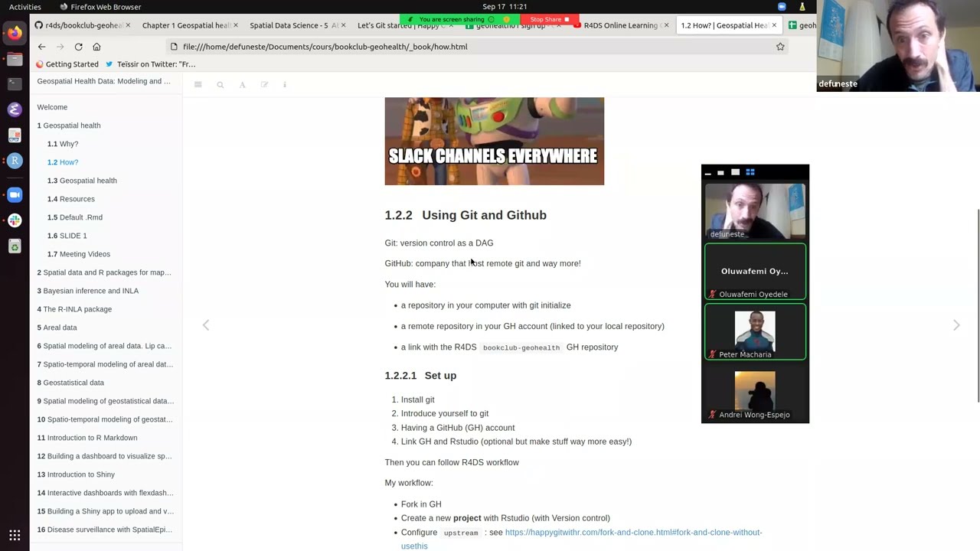Bookmark this page with star icon
The width and height of the screenshot is (980, 551).
point(780,47)
